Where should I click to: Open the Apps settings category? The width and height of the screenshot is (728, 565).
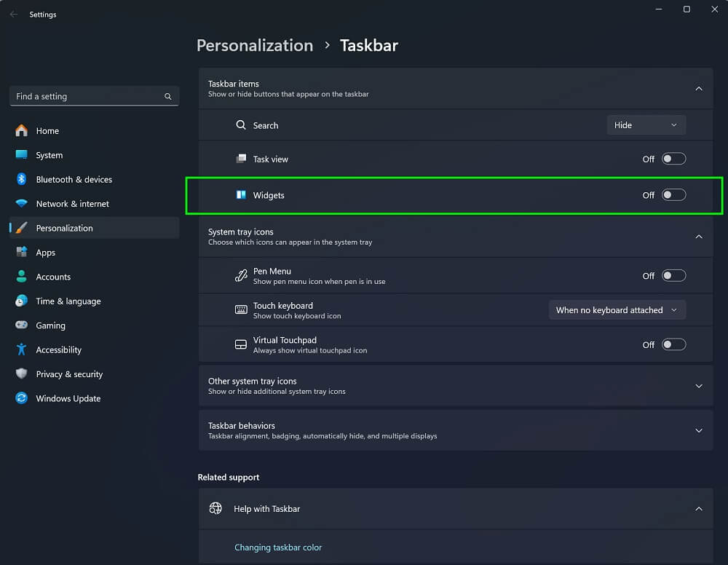click(x=94, y=252)
